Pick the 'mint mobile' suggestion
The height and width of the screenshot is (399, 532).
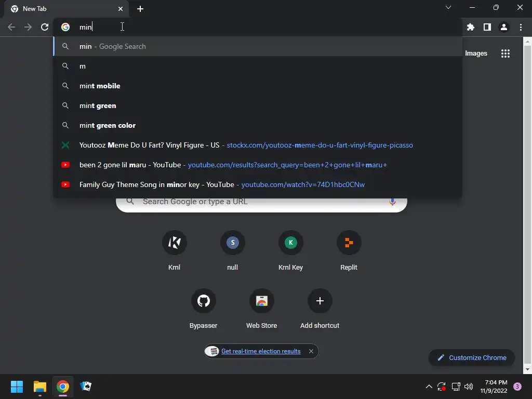258,86
